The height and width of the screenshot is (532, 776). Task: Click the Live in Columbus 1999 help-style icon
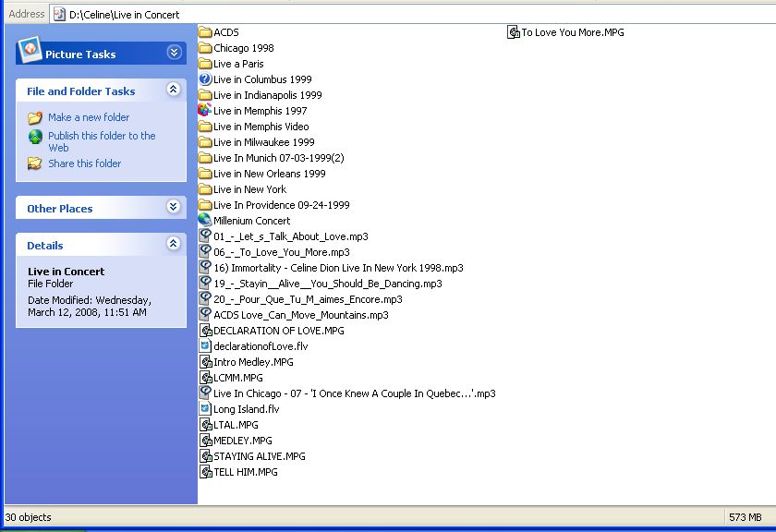tap(205, 79)
